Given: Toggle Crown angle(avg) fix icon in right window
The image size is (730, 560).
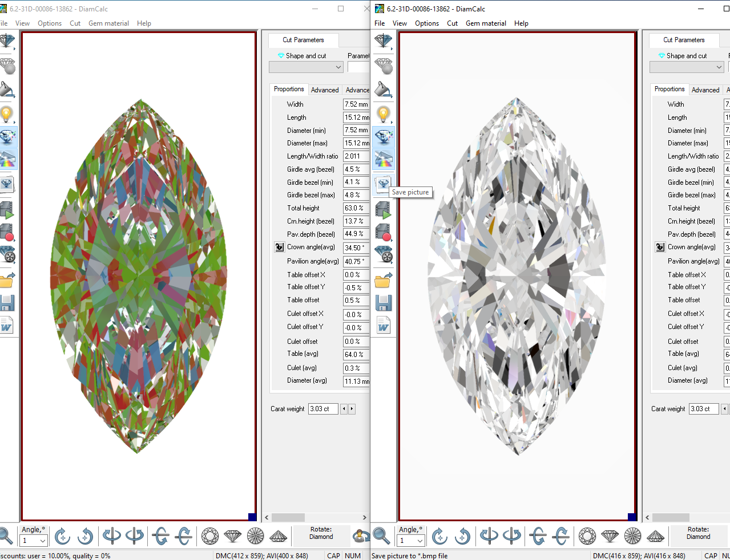Looking at the screenshot, I should point(660,247).
